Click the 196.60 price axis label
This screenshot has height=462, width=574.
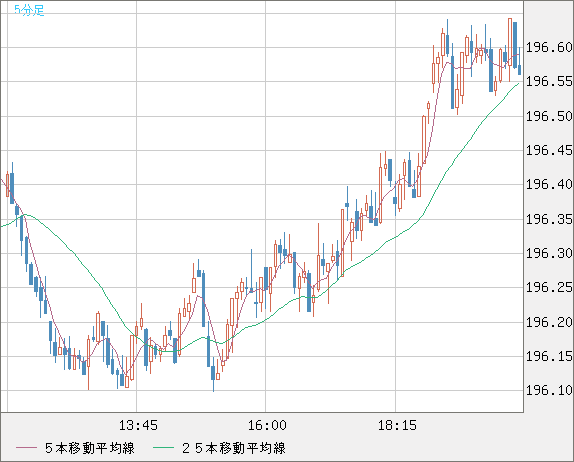[549, 47]
